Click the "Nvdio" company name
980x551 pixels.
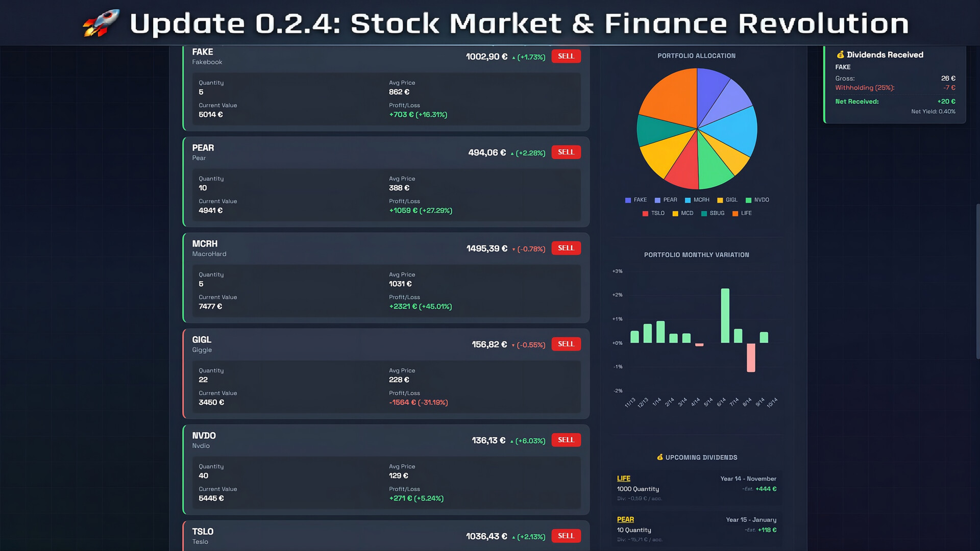201,446
